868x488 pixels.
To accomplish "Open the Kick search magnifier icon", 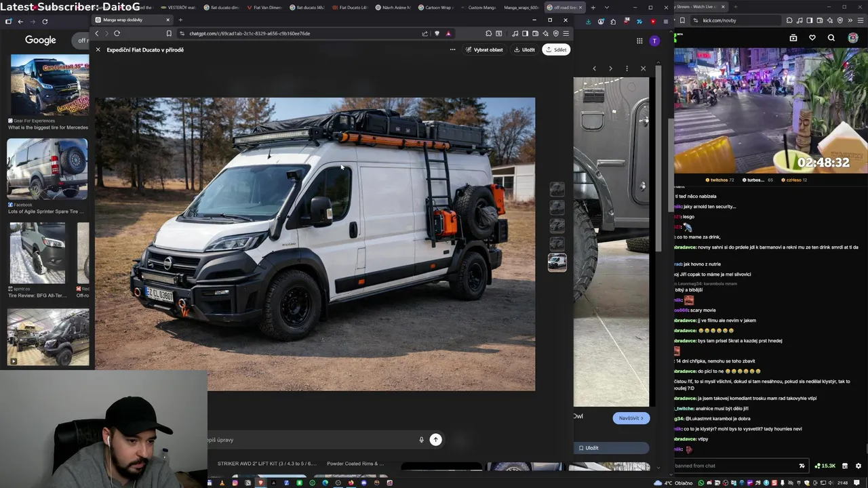I will (831, 38).
